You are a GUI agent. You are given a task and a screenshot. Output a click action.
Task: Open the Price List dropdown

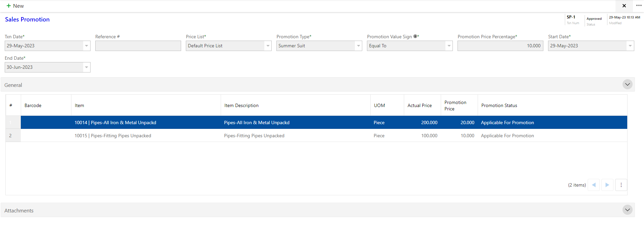(x=268, y=46)
